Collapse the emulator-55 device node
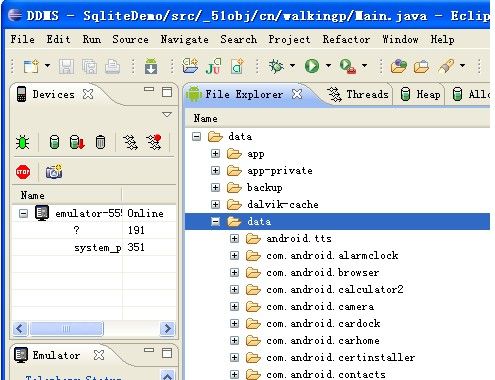The image size is (495, 380). (23, 213)
